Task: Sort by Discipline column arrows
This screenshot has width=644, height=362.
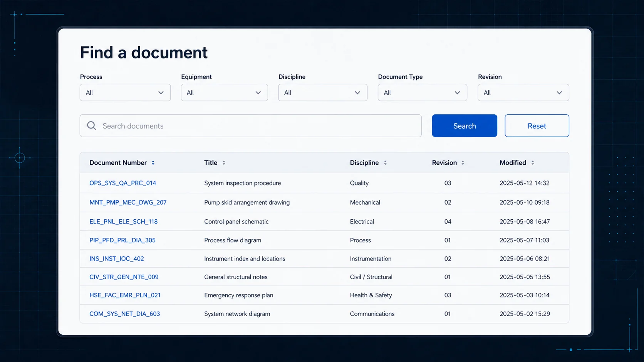Action: pos(385,163)
